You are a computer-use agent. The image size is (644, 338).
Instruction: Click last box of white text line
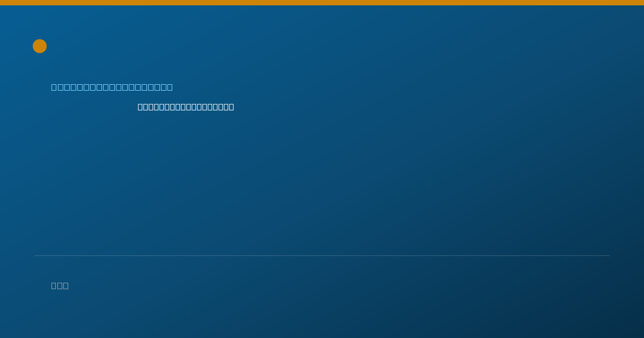[231, 107]
